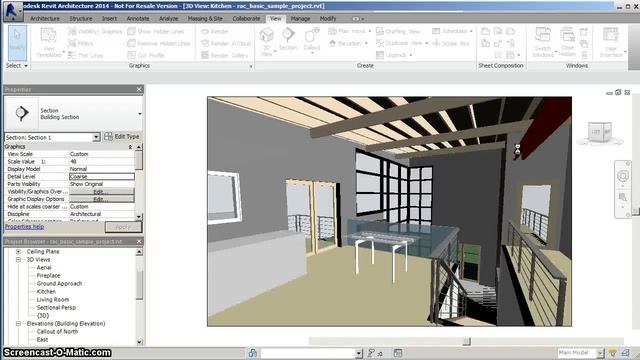Switch to the Annotate tab
The image size is (640, 360).
[x=138, y=19]
